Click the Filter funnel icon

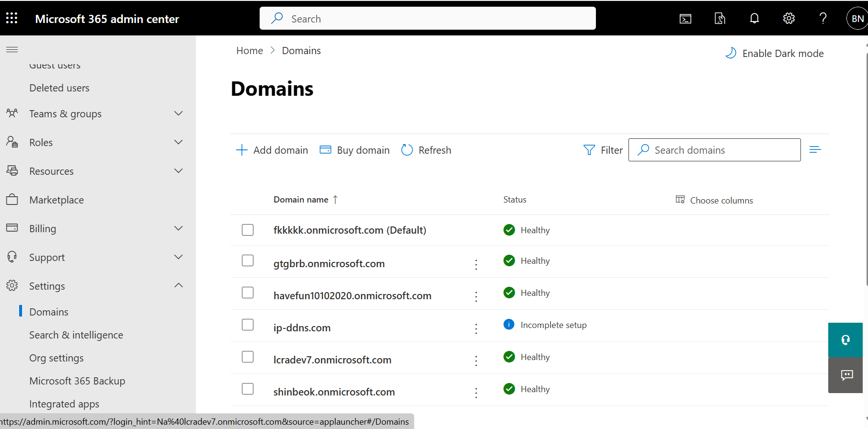click(589, 150)
